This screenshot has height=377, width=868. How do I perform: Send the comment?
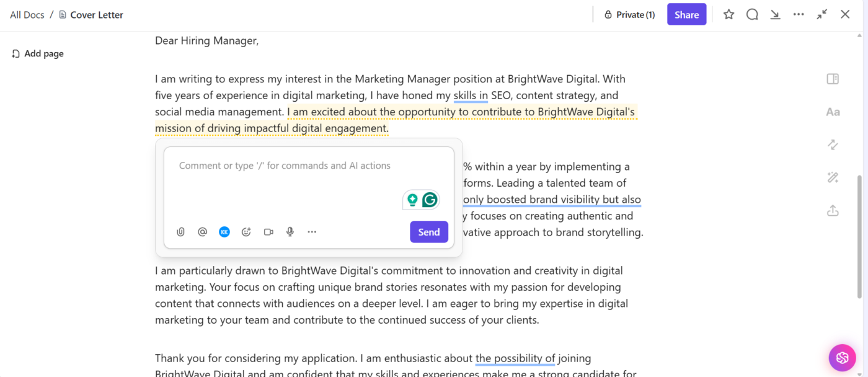pyautogui.click(x=428, y=232)
